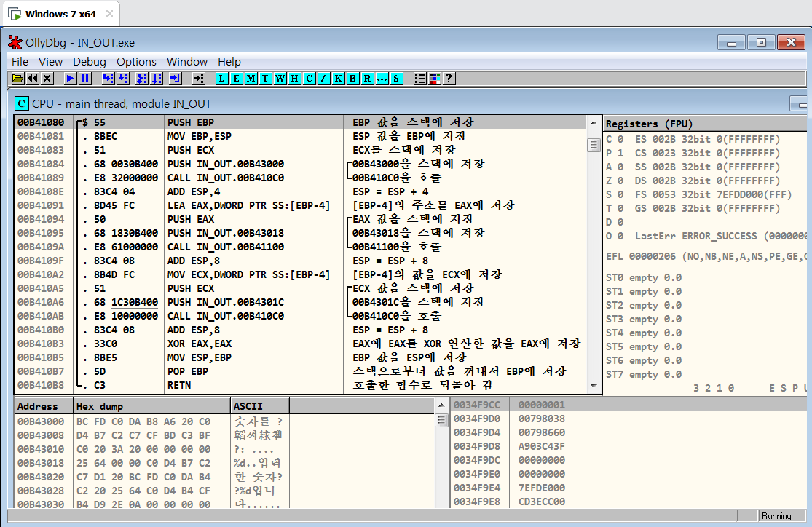
Task: Click the Registers (FPU) header button
Action: [706, 124]
